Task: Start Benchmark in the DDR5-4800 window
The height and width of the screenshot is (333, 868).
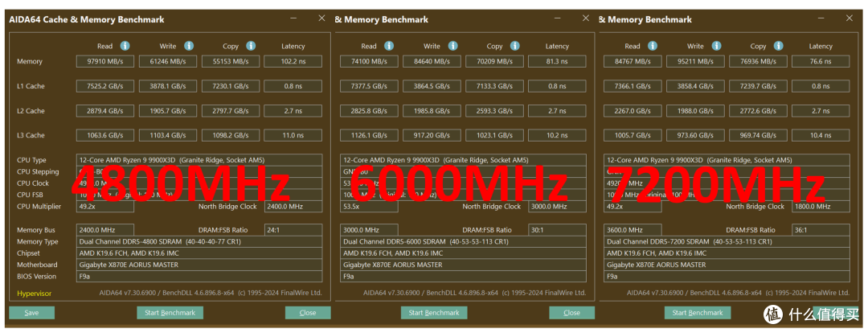Action: coord(170,313)
